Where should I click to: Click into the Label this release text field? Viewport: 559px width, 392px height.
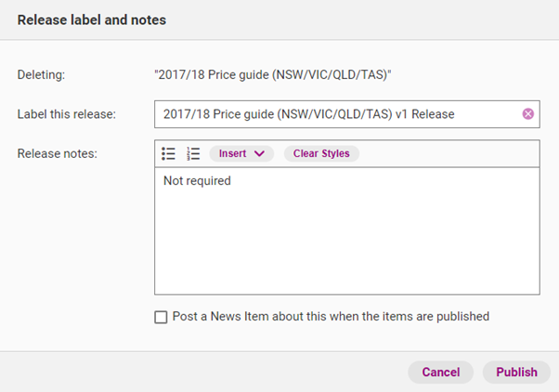pos(334,113)
